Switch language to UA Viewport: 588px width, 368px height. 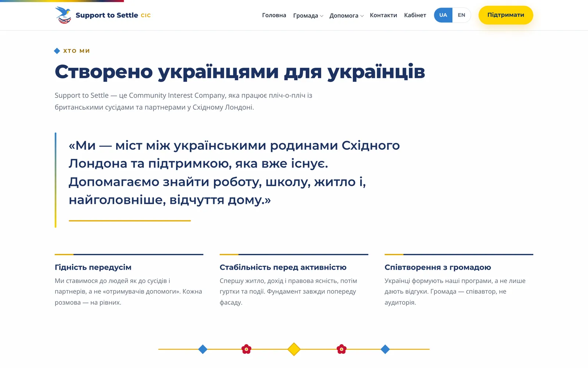(x=443, y=15)
